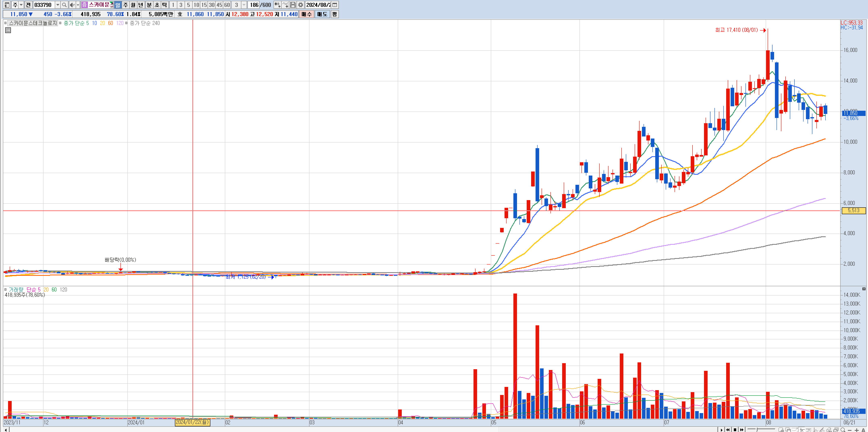Click the stock search magnifier icon
Screen dimensions: 868x432
64,5
